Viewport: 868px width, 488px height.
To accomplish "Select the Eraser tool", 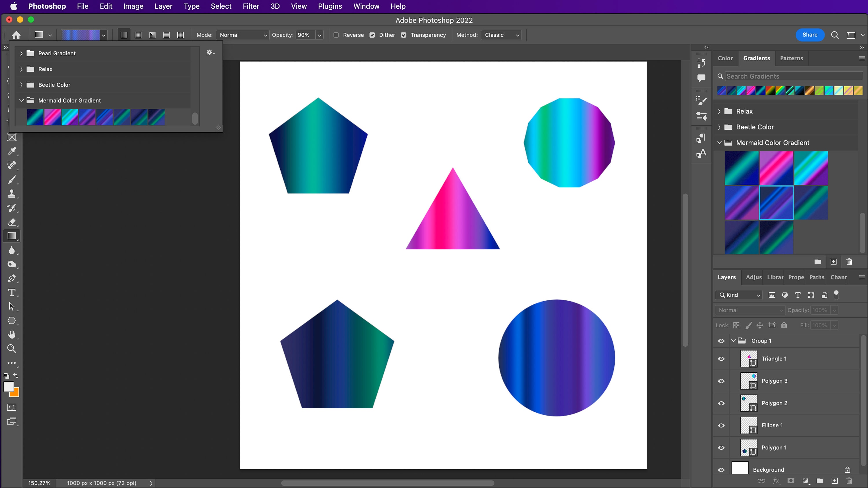I will (12, 222).
